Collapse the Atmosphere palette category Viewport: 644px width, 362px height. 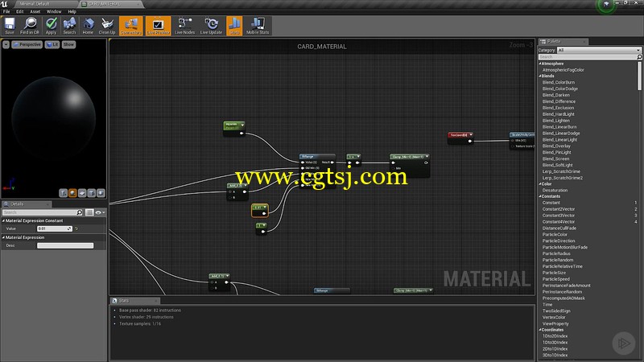(x=540, y=64)
